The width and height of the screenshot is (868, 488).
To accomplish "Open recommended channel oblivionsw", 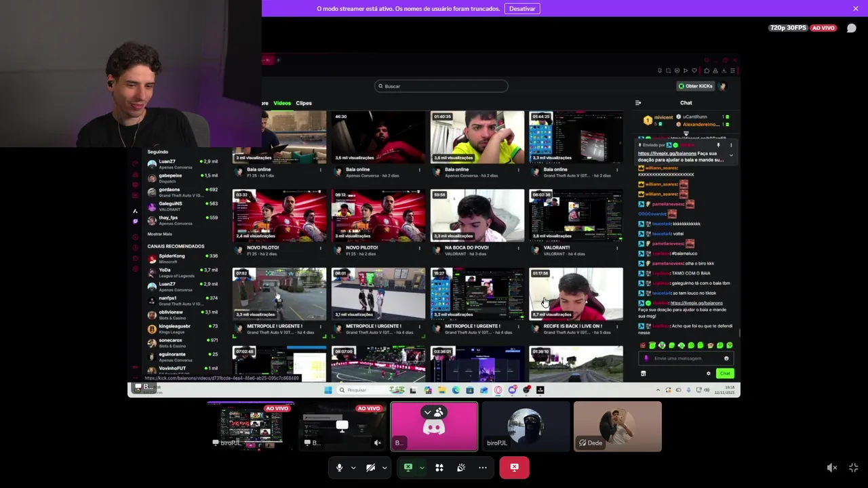I will 183,314.
